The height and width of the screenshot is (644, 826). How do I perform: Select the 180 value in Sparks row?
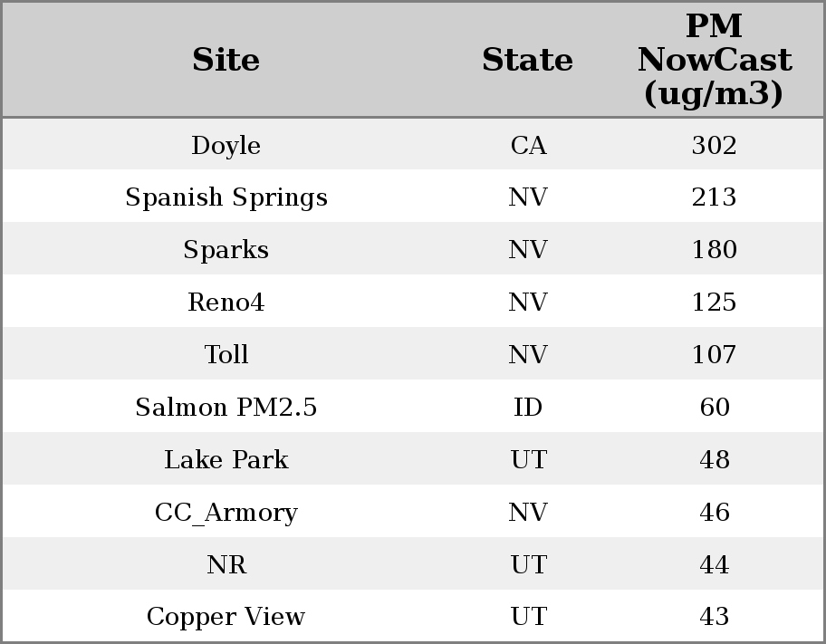(x=714, y=250)
